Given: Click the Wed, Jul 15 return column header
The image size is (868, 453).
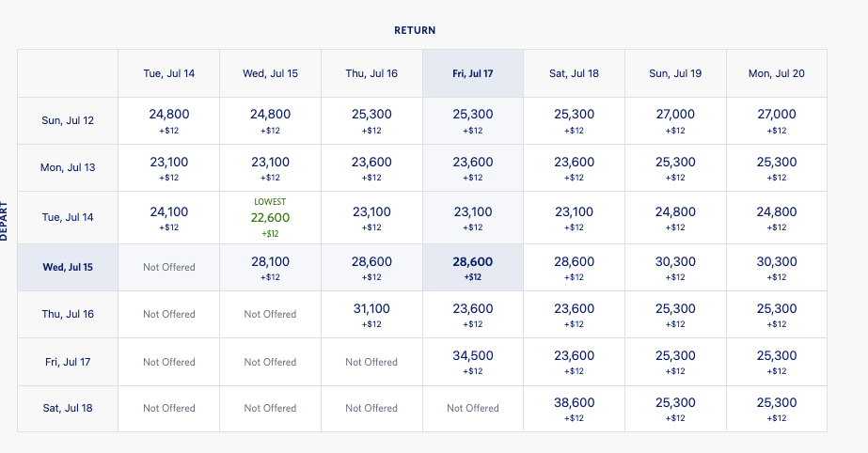Looking at the screenshot, I should [x=270, y=73].
